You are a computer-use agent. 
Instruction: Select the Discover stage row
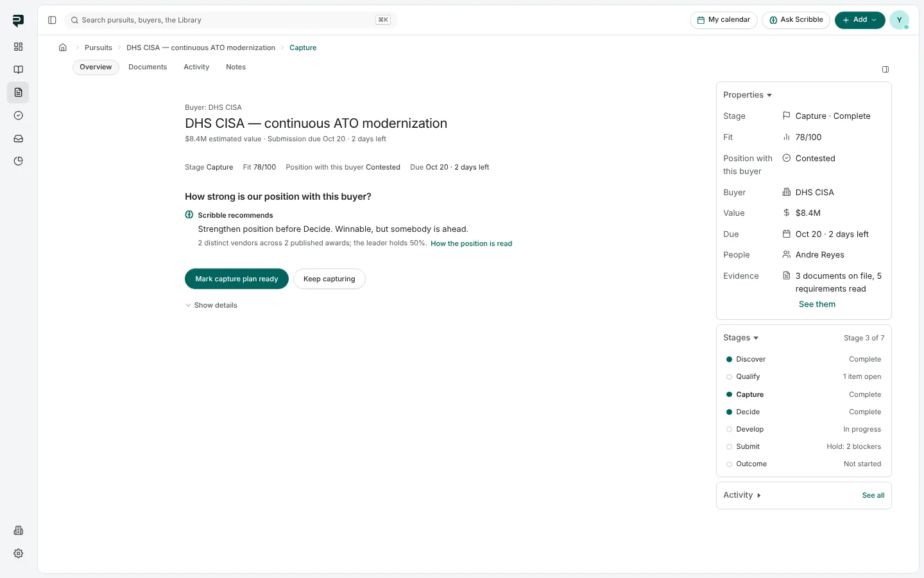pyautogui.click(x=804, y=360)
